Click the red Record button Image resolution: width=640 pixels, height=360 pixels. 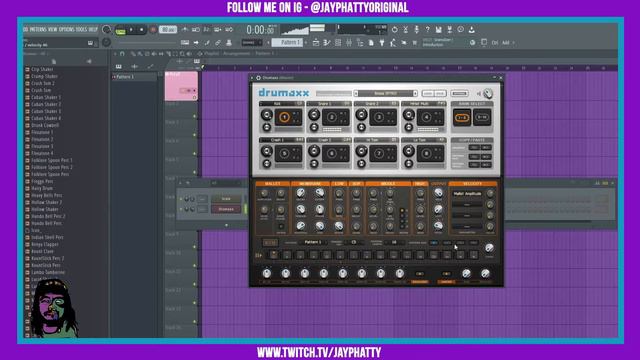point(153,30)
